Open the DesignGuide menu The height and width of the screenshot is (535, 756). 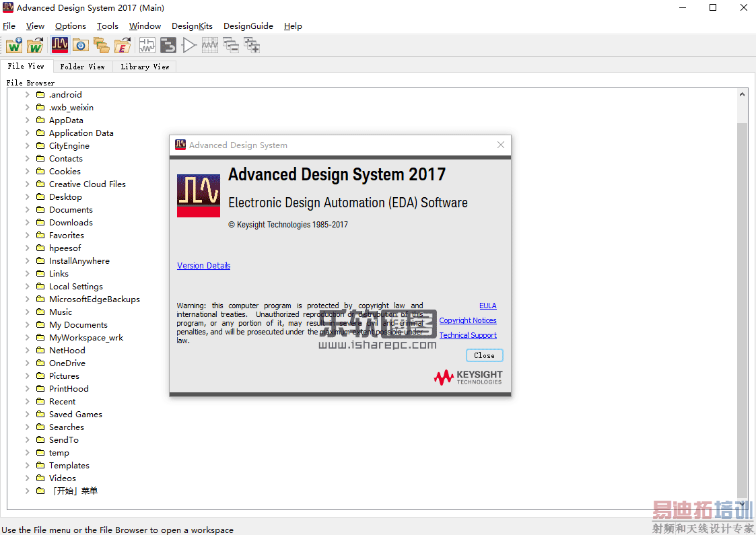coord(248,26)
